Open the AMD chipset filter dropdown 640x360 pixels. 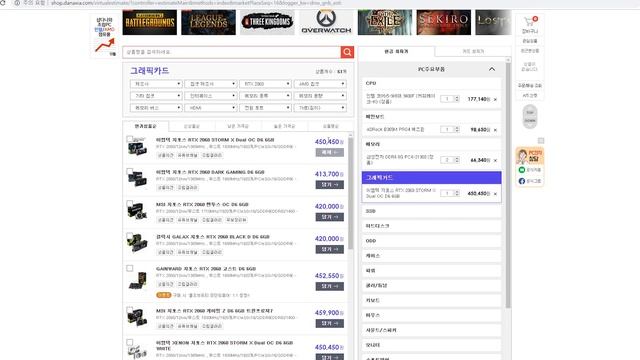tap(320, 84)
